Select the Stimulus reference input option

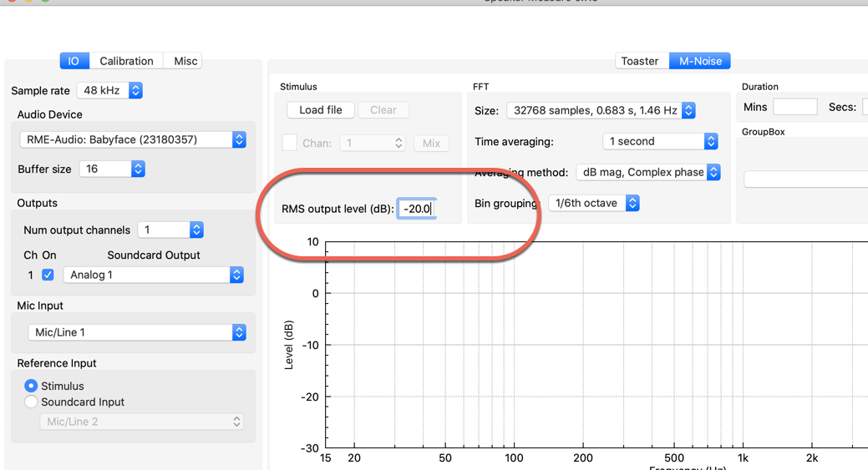(x=32, y=386)
